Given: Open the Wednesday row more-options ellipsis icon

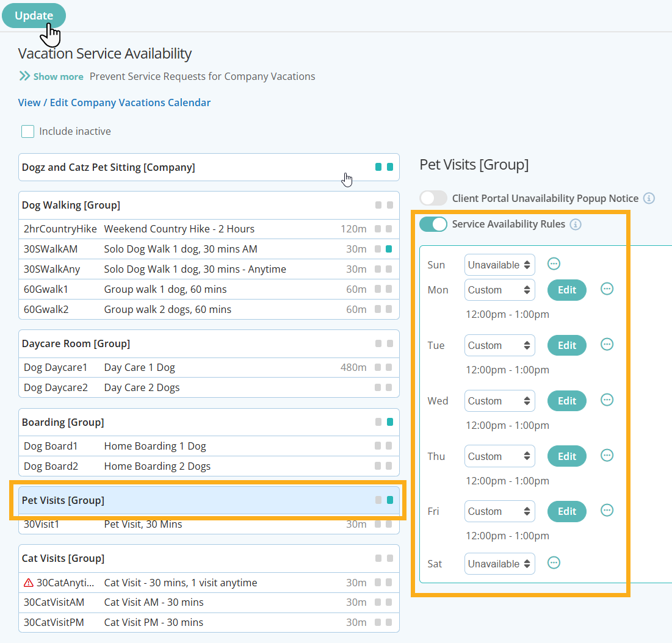Looking at the screenshot, I should pos(607,400).
